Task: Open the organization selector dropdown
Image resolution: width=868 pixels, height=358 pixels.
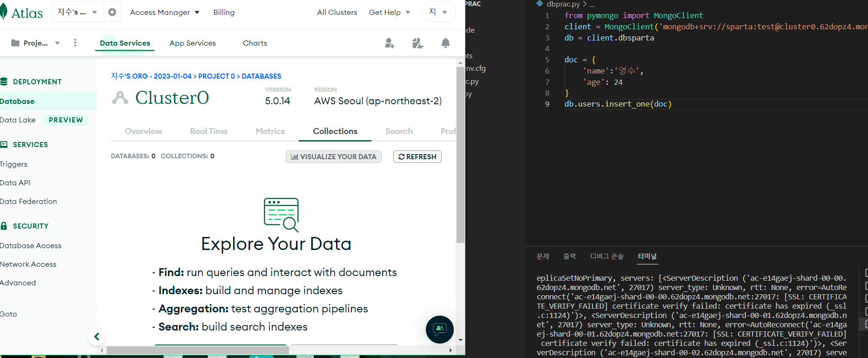Action: click(77, 12)
